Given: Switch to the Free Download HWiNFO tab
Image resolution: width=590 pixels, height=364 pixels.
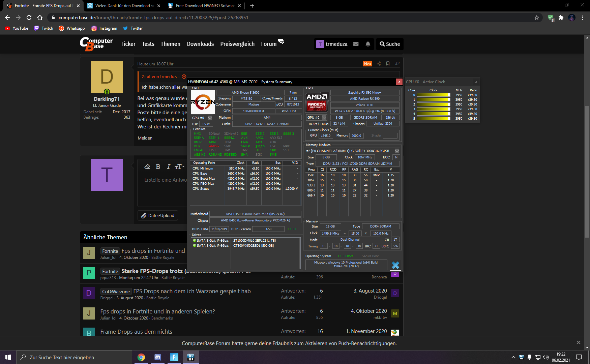Looking at the screenshot, I should [204, 6].
